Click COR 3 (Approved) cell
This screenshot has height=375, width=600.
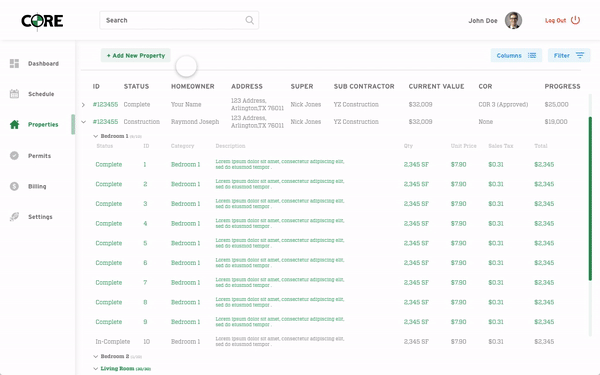503,104
